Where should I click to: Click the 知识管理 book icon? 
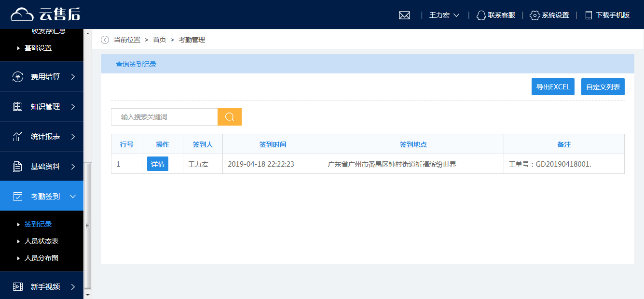(18, 107)
